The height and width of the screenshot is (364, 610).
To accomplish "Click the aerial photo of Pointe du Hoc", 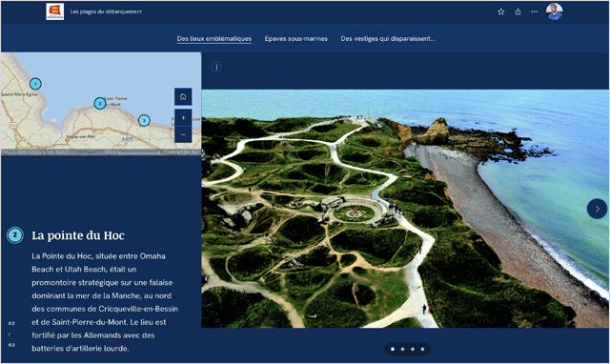I will 405,209.
